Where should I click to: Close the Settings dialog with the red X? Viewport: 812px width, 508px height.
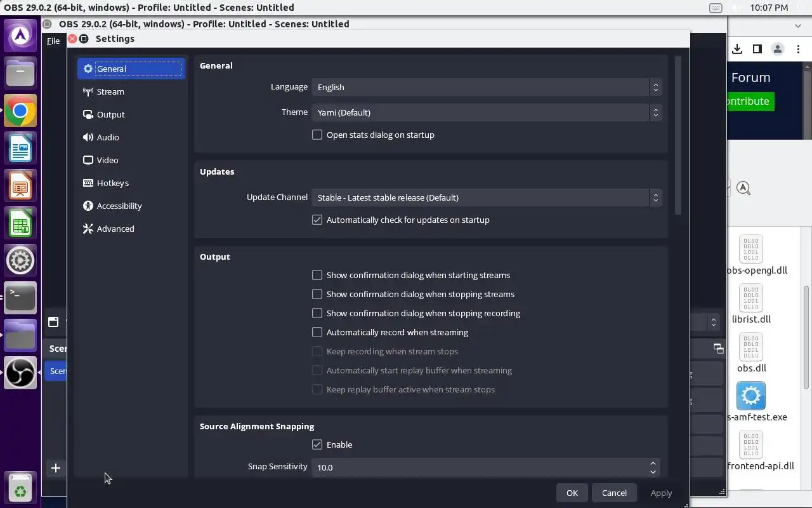72,39
